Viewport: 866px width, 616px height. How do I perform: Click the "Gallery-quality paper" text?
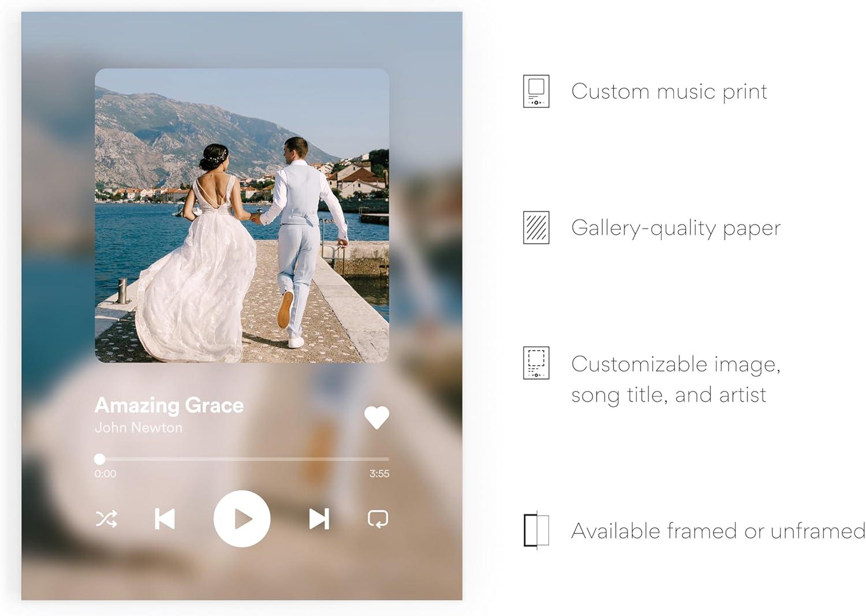tap(675, 228)
